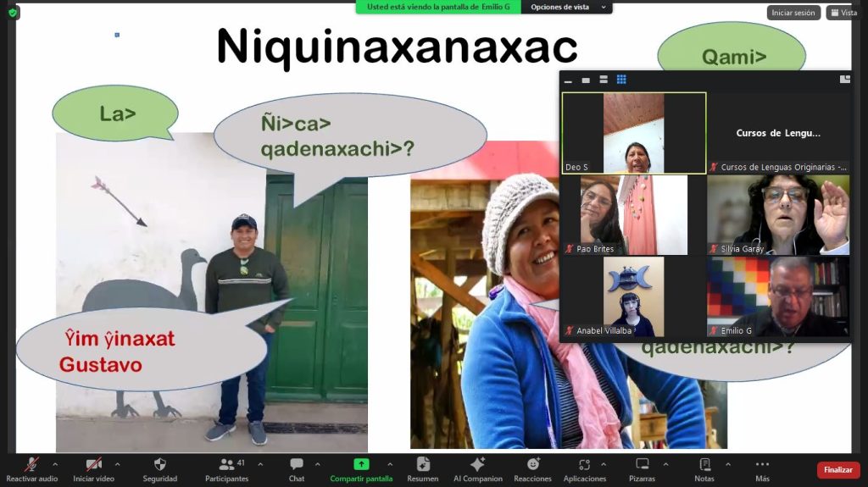Click the Resumen icon
868x487 pixels.
(x=422, y=465)
